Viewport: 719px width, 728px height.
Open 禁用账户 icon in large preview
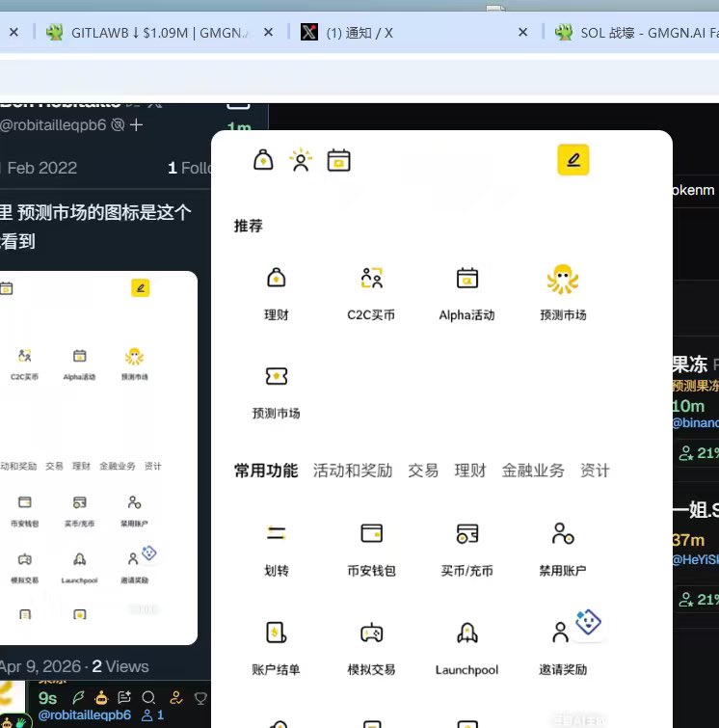[563, 533]
